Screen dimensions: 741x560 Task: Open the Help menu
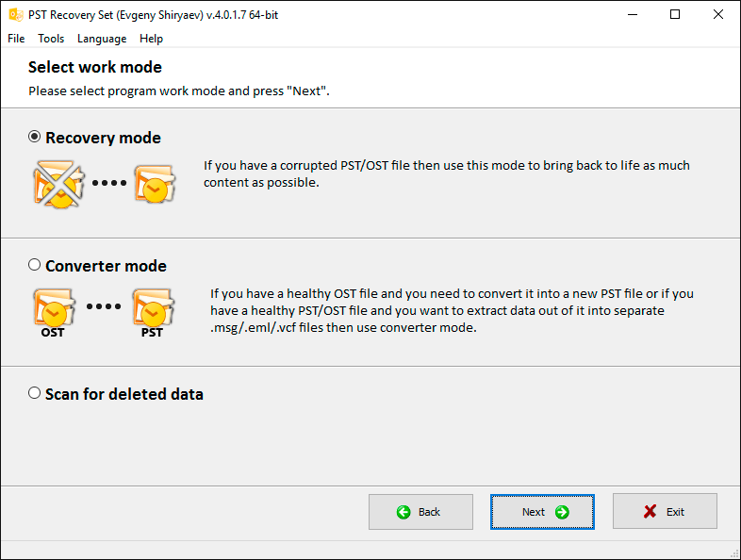click(x=151, y=39)
